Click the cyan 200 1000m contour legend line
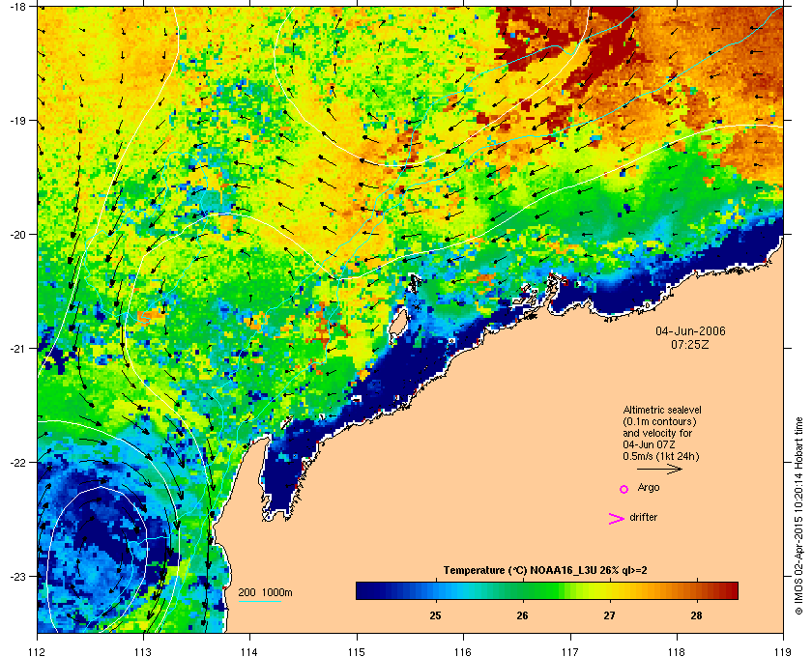The width and height of the screenshot is (812, 657). click(x=260, y=602)
